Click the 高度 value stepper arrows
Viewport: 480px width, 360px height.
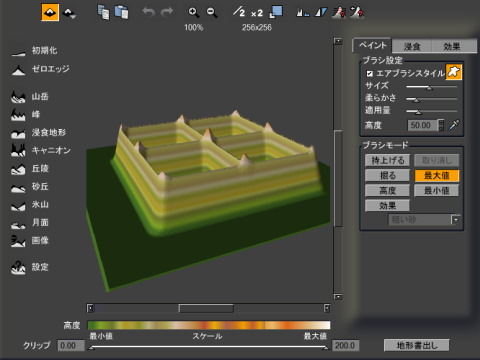pyautogui.click(x=441, y=125)
